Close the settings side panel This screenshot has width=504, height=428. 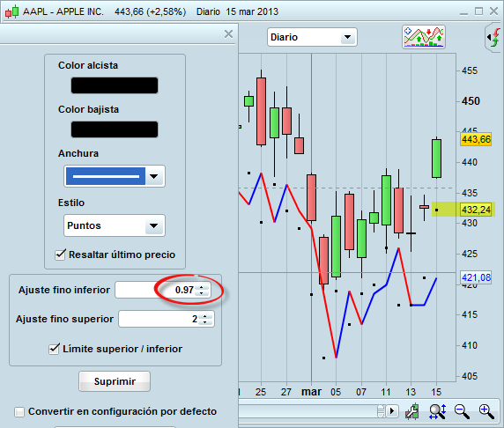pos(228,33)
